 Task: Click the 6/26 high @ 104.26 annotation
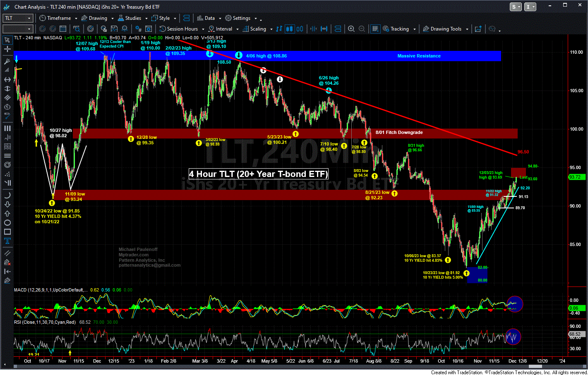point(329,81)
